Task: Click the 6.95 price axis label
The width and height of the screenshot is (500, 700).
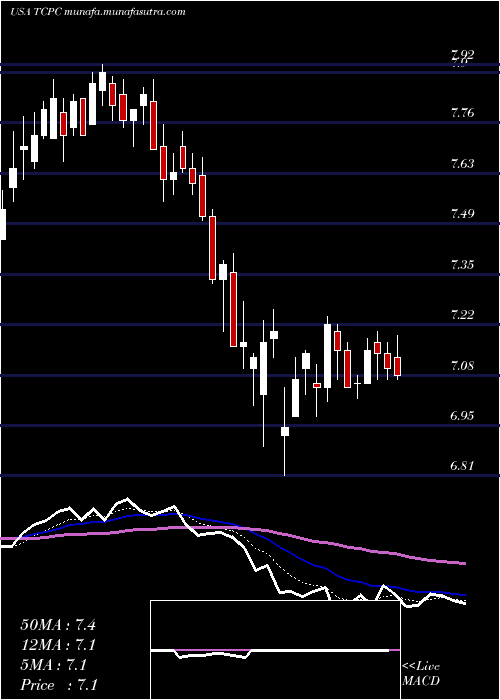Action: [x=462, y=416]
